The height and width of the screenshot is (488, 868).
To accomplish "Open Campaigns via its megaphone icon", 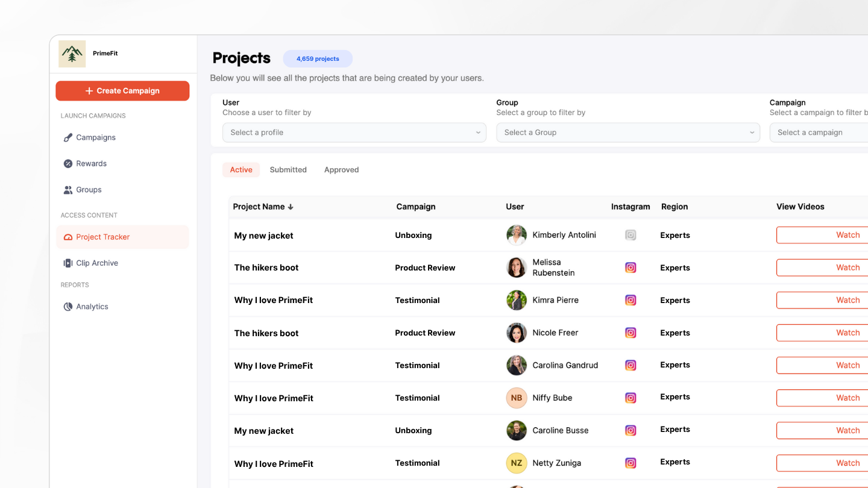I will coord(68,137).
